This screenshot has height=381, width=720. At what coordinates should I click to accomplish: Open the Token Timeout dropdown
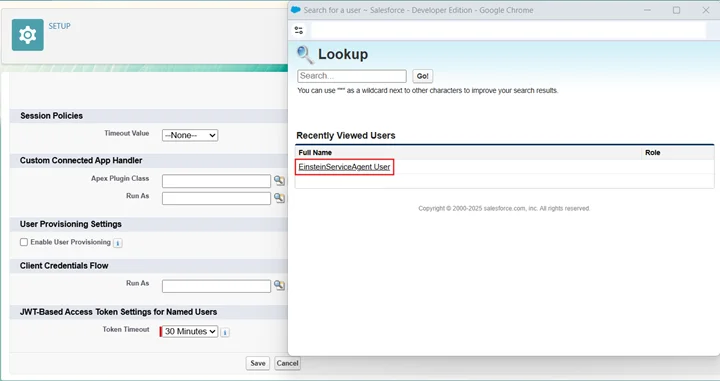[190, 331]
